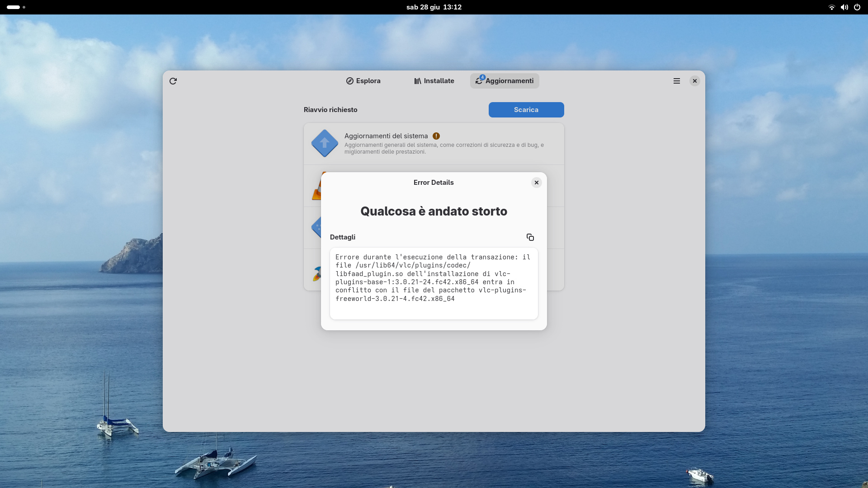This screenshot has height=488, width=868.
Task: Click inside the error details text box
Action: pos(434,283)
